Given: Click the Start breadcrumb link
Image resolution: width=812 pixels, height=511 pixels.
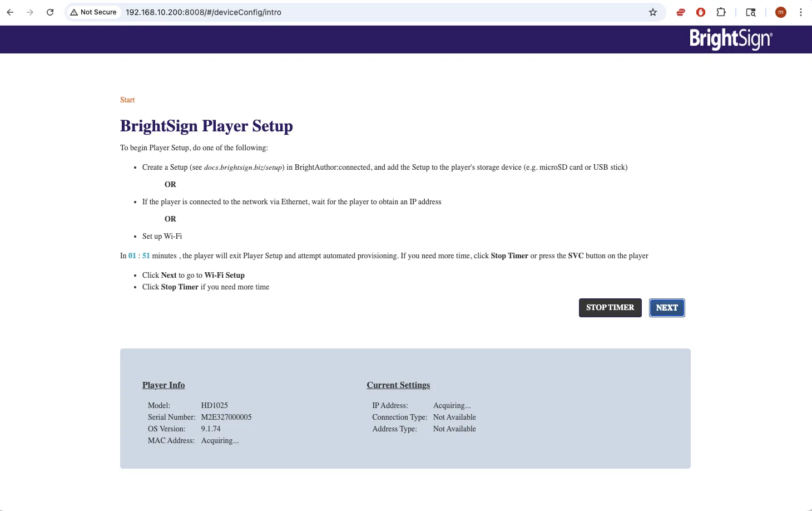Looking at the screenshot, I should [x=127, y=100].
